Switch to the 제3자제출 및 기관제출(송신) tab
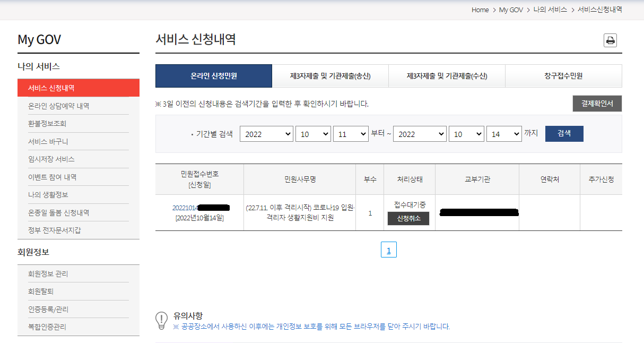 (330, 76)
